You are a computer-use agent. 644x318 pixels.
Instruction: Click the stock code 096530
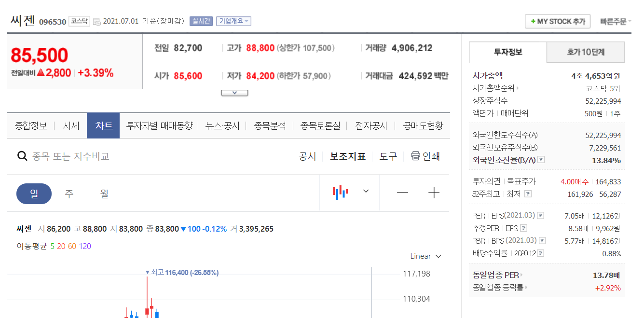[x=53, y=22]
